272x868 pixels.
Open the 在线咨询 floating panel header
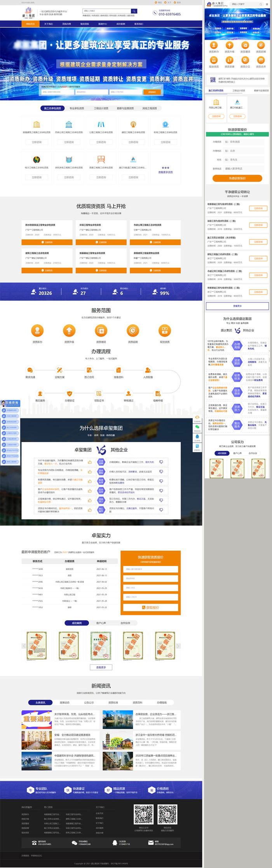pyautogui.click(x=10, y=403)
